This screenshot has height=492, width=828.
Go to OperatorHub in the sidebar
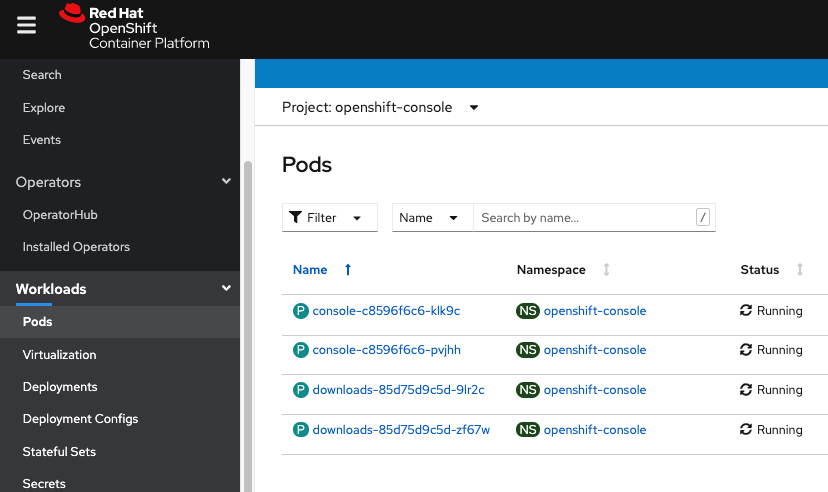[x=60, y=215]
